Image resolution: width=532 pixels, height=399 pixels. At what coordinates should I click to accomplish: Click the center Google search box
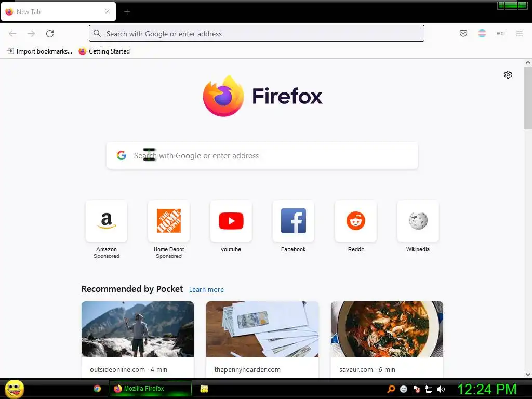(x=262, y=155)
